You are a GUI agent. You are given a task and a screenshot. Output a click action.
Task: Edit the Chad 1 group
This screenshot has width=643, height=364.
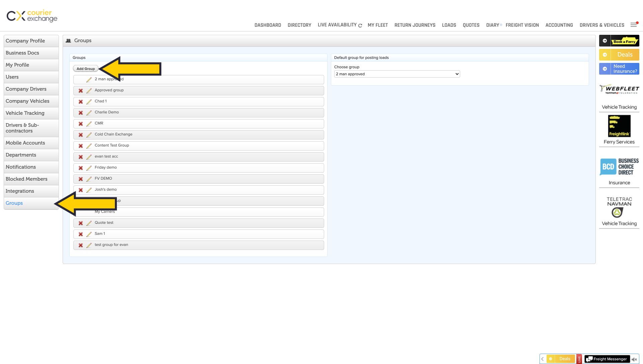pyautogui.click(x=89, y=102)
